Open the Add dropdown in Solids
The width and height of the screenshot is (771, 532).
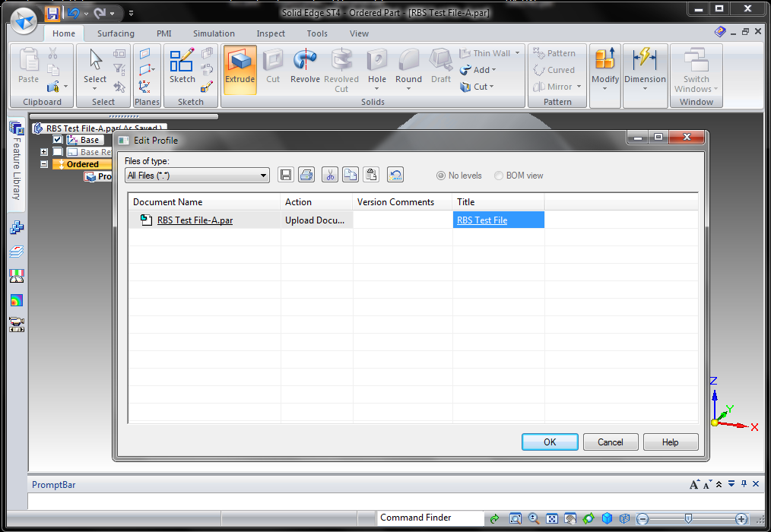[x=478, y=70]
